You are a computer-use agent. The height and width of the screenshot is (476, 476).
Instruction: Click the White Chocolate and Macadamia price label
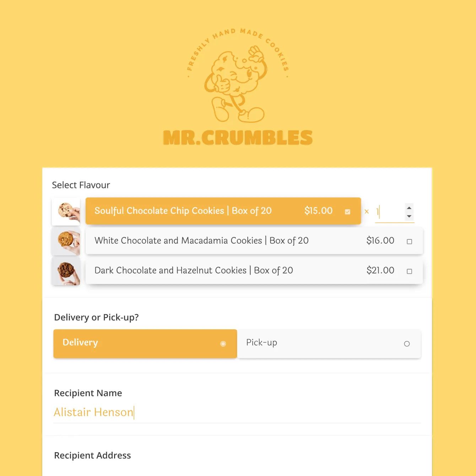click(380, 241)
